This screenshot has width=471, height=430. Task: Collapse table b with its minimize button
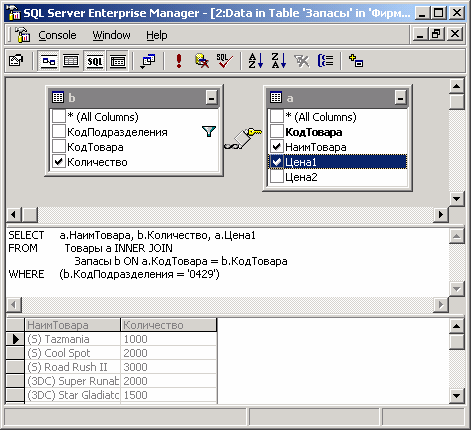pos(211,98)
